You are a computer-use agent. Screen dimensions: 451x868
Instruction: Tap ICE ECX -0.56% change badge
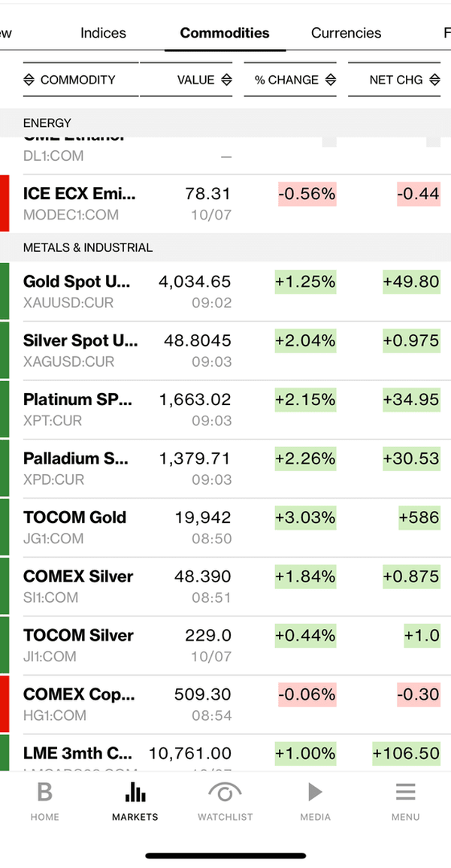(x=307, y=194)
